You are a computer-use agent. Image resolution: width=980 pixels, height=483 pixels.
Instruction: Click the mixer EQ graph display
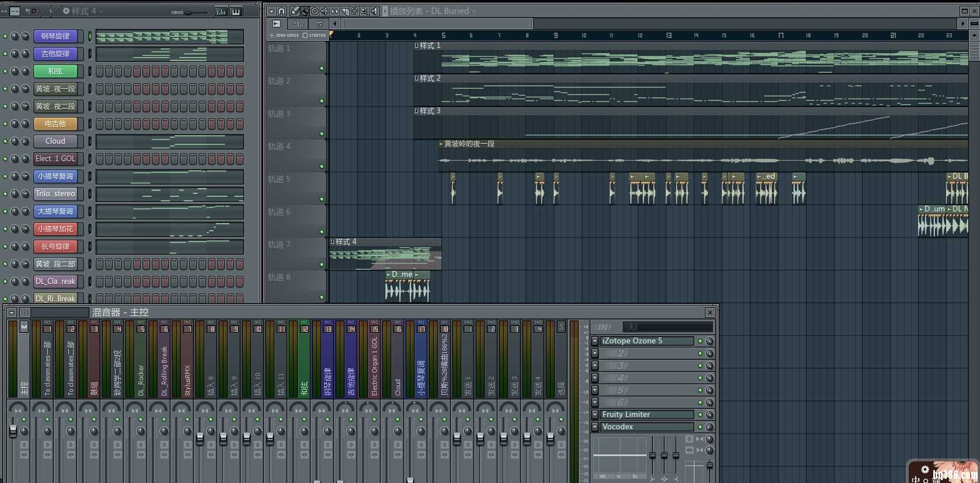point(620,458)
